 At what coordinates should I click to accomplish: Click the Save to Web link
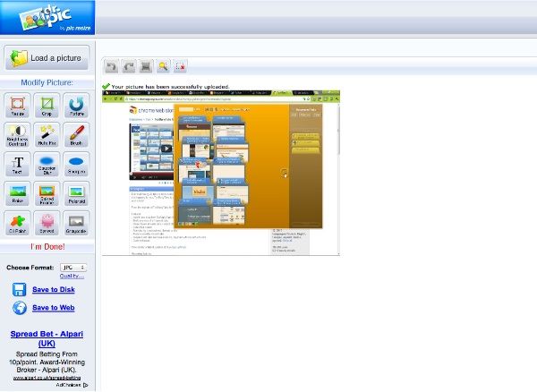click(x=53, y=308)
